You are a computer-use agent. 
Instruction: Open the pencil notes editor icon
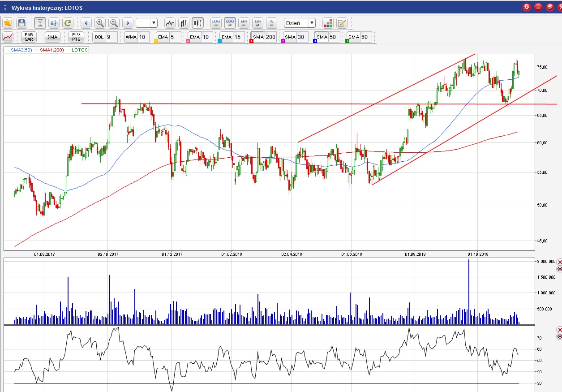coord(342,23)
